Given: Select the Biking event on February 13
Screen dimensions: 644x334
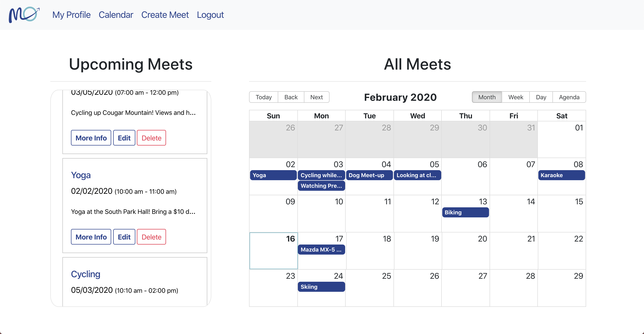Looking at the screenshot, I should (465, 212).
